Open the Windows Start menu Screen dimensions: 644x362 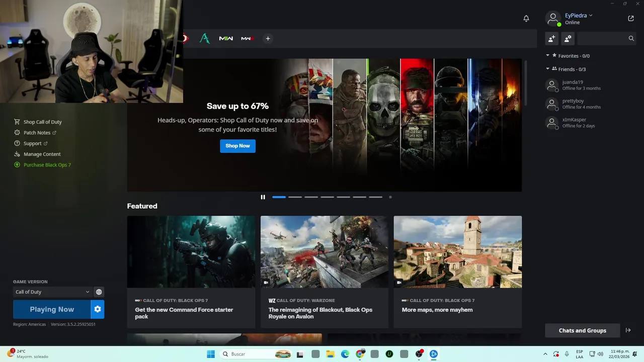211,354
